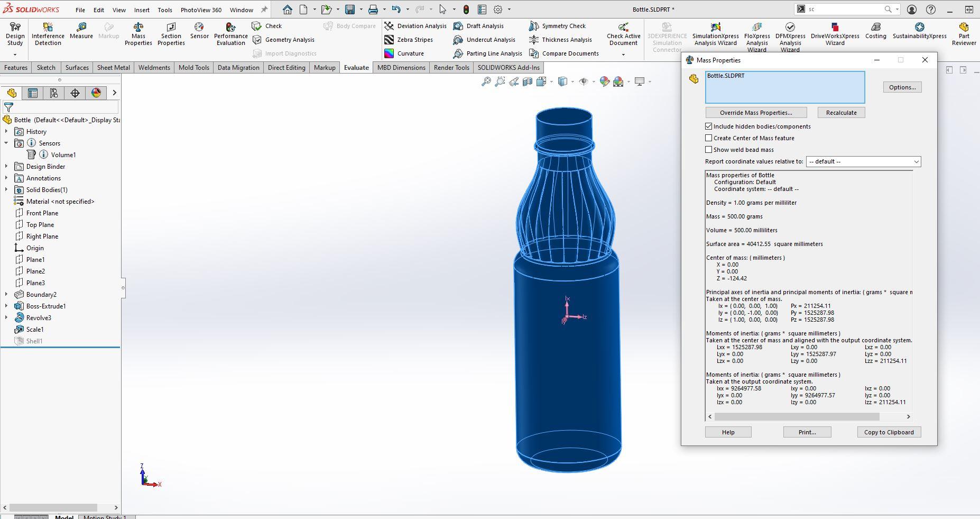Open Geometry Analysis

click(x=283, y=40)
